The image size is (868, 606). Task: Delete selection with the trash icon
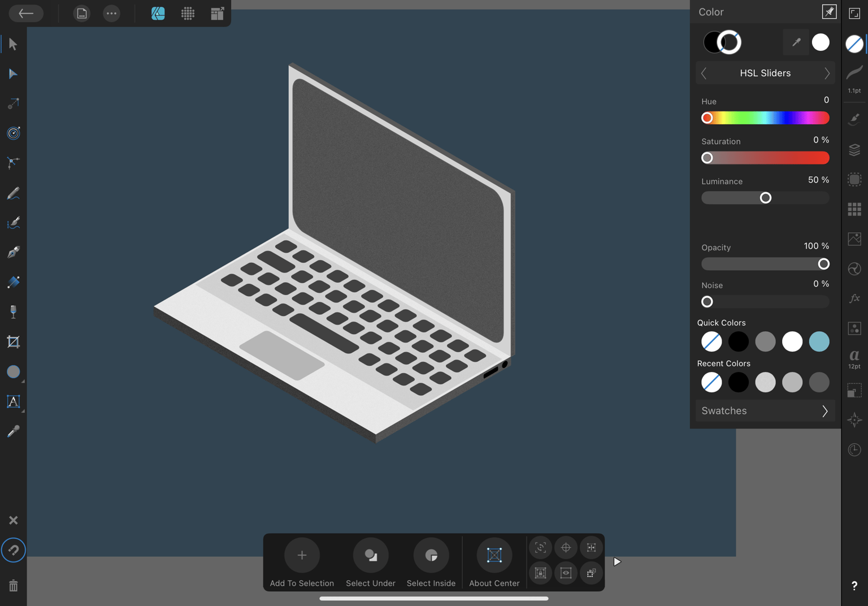click(13, 586)
